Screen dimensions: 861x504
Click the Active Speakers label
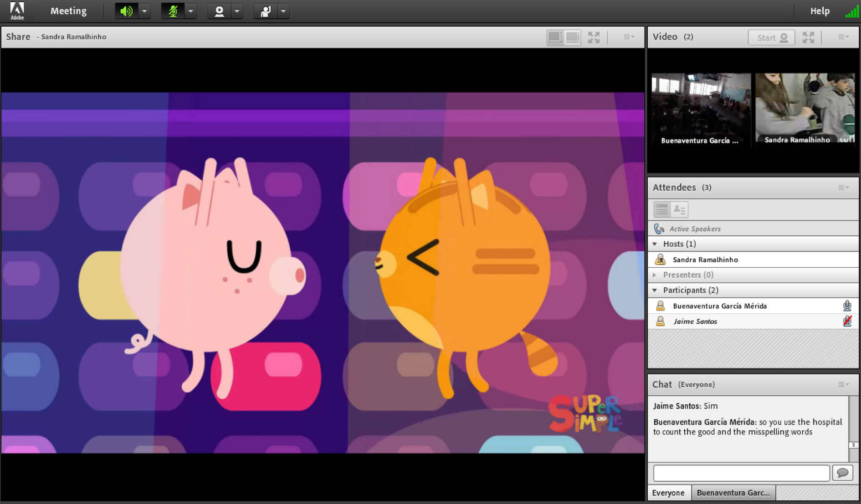pos(695,229)
